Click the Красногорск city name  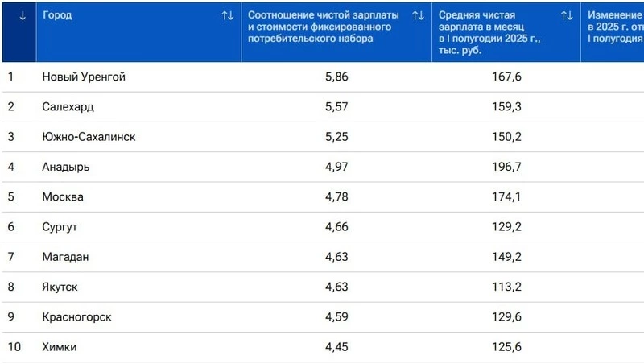coord(76,316)
